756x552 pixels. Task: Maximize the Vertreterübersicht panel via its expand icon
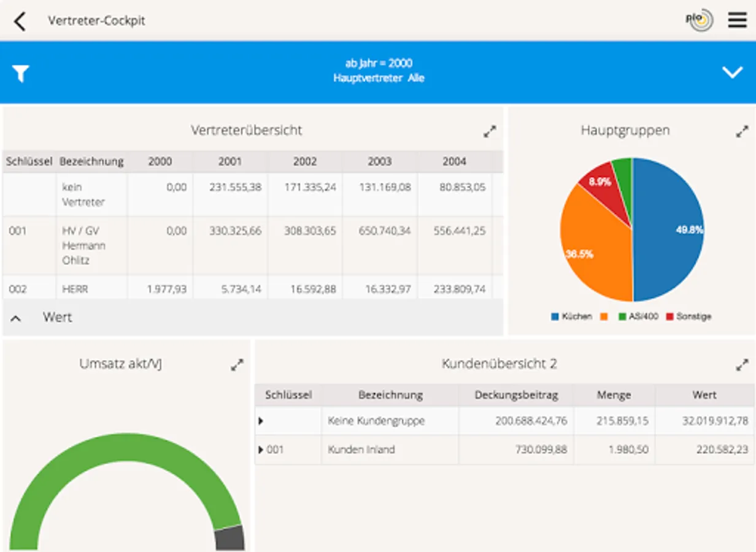coord(489,130)
